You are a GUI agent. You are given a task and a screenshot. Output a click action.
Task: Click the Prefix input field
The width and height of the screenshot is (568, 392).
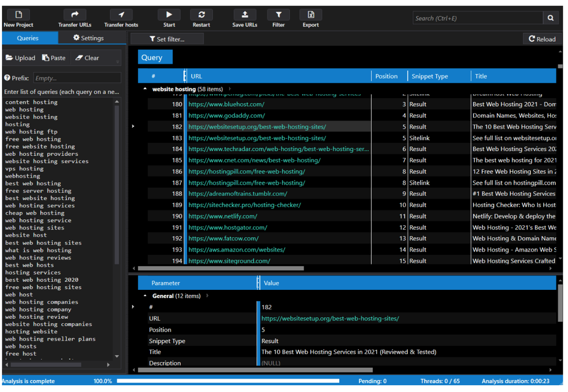(x=77, y=78)
